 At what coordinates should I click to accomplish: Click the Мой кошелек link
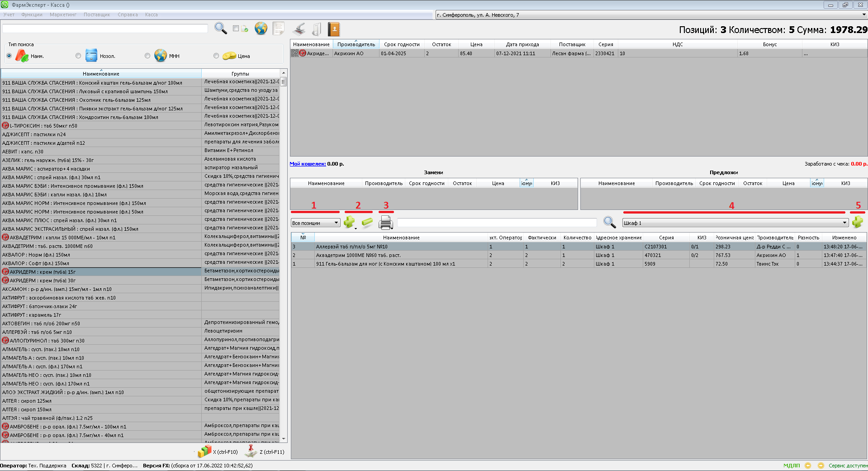pyautogui.click(x=308, y=164)
